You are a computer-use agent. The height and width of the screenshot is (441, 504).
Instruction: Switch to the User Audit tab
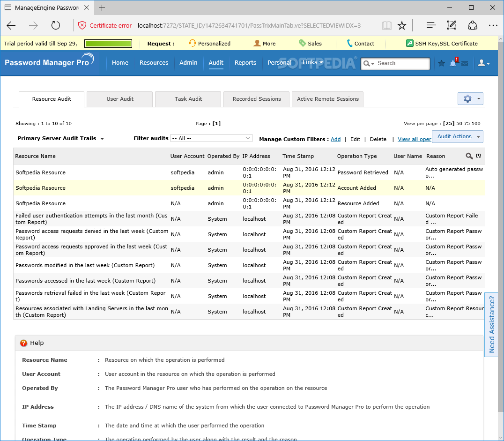(x=120, y=99)
